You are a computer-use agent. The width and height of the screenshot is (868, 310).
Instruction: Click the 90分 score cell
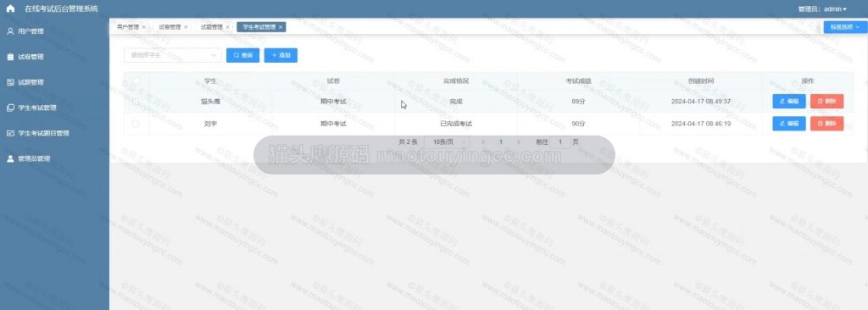tap(578, 124)
